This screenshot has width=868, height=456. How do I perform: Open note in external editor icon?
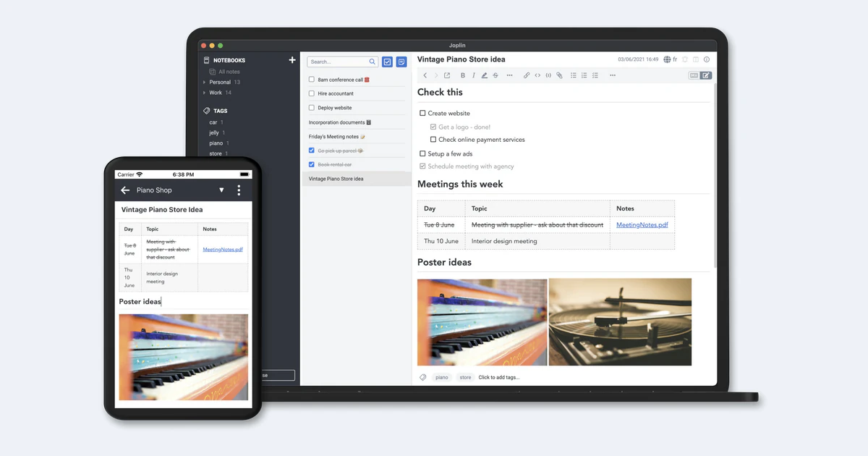point(447,75)
